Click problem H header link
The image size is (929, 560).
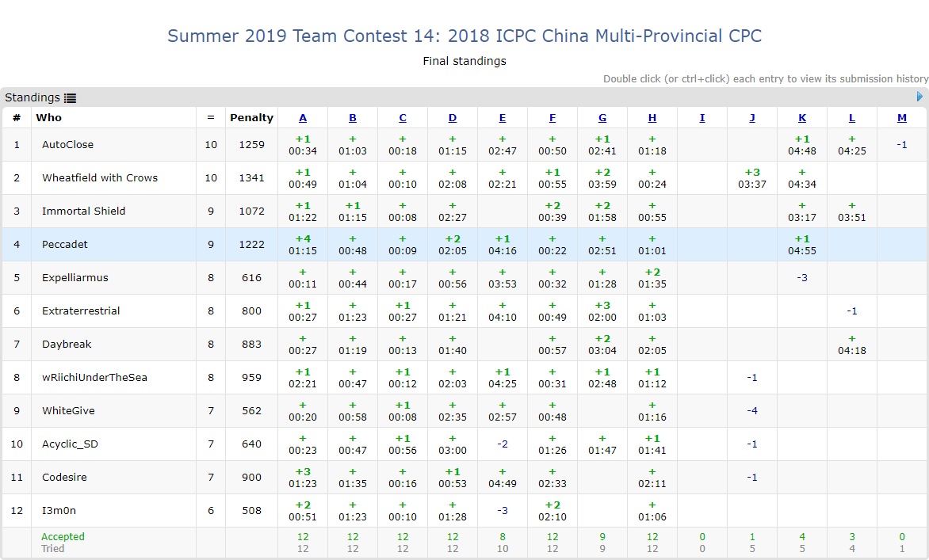click(652, 118)
